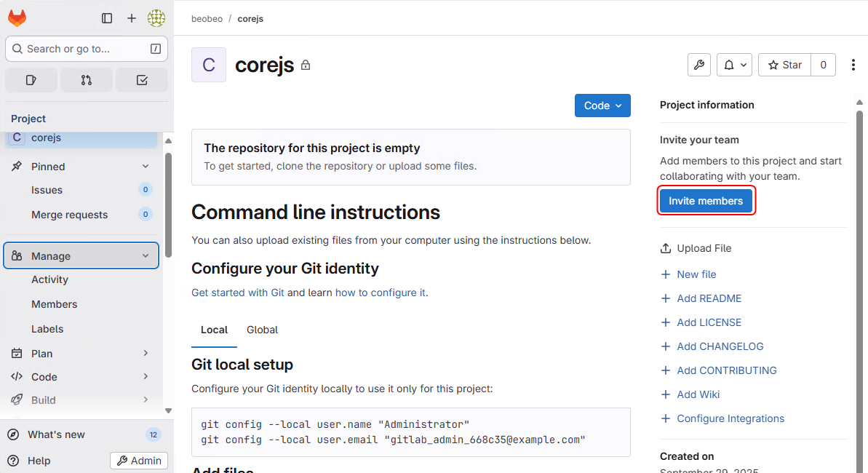Click the Search or go to field
This screenshot has width=868, height=473.
[x=87, y=49]
